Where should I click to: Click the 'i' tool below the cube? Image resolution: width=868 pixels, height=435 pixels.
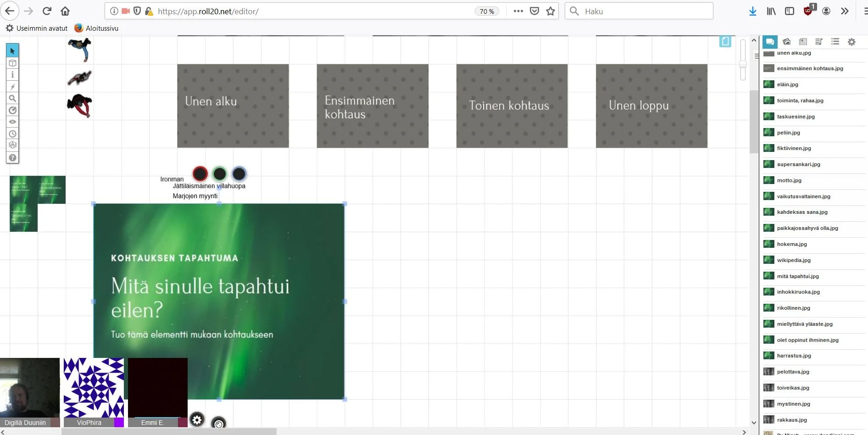(x=12, y=74)
